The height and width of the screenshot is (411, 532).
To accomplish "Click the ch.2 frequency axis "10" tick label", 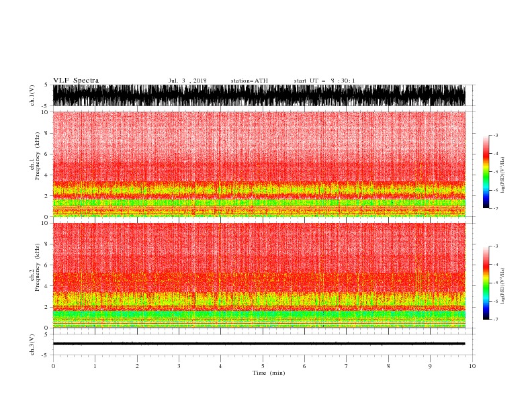I will click(45, 223).
